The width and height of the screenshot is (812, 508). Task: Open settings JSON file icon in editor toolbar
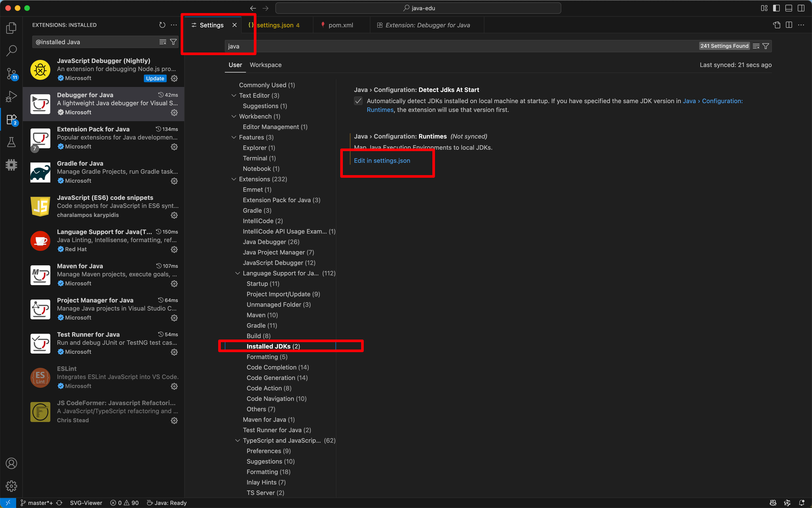(777, 25)
